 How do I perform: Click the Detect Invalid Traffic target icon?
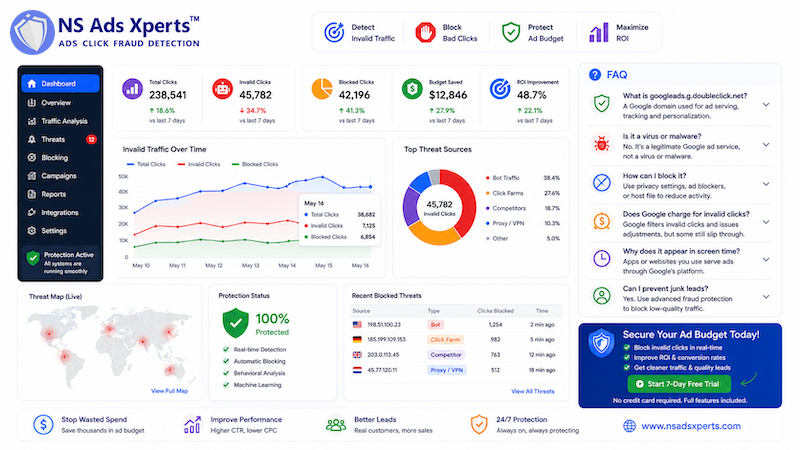334,33
